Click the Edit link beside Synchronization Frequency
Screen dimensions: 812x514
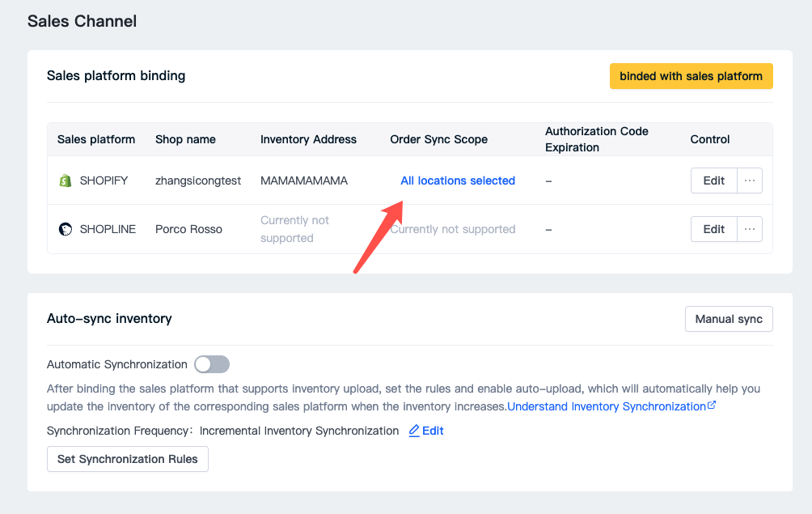click(433, 431)
